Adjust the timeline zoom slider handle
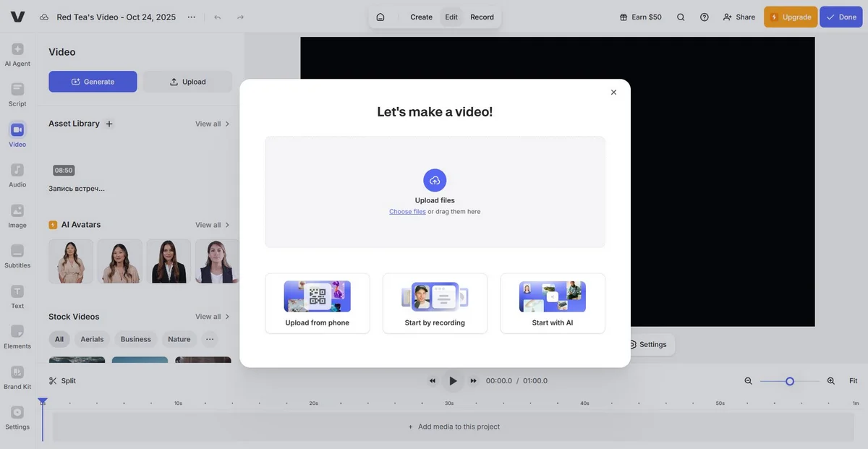This screenshot has width=868, height=449. pos(790,381)
